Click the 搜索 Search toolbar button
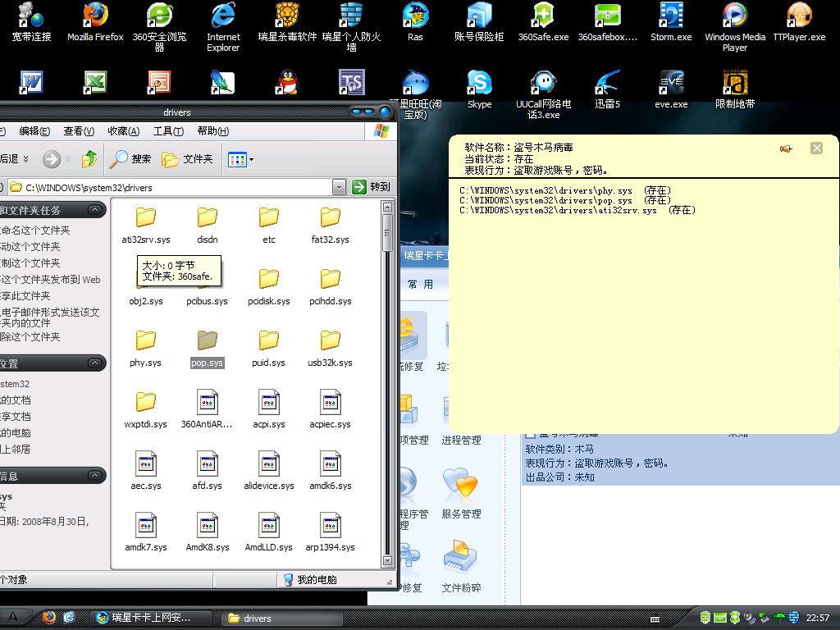The height and width of the screenshot is (630, 840). click(131, 159)
